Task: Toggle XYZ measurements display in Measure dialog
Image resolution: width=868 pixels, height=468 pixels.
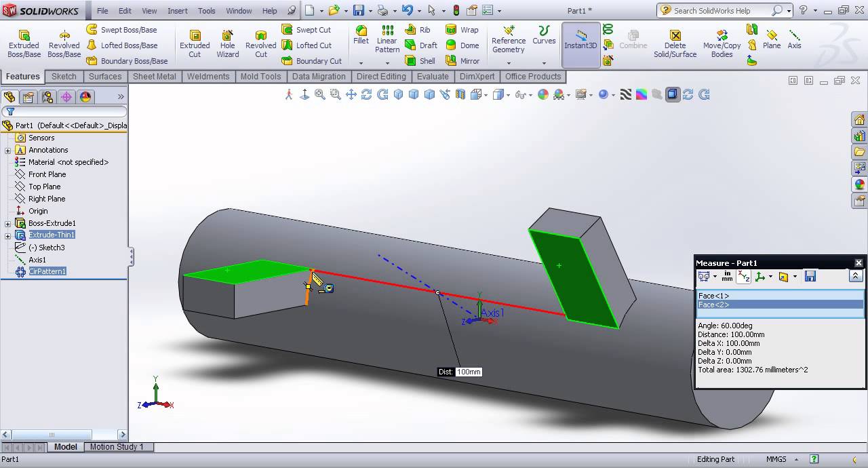Action: point(744,276)
